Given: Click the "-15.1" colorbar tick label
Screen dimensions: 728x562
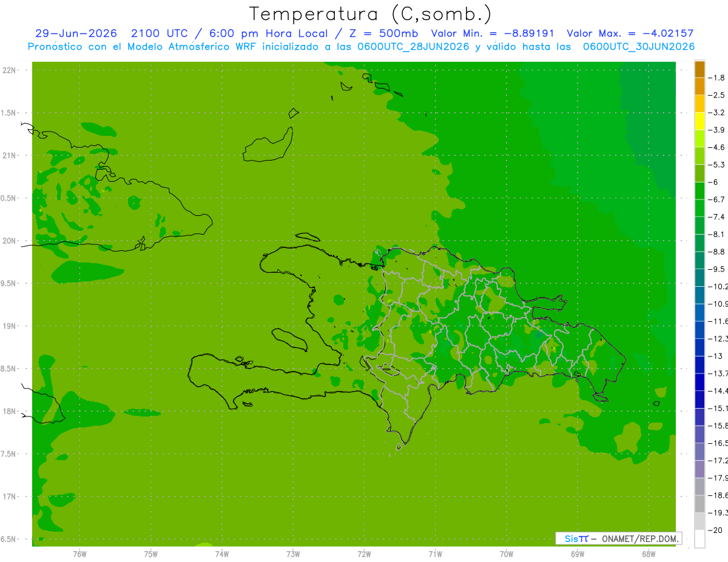Looking at the screenshot, I should [718, 408].
